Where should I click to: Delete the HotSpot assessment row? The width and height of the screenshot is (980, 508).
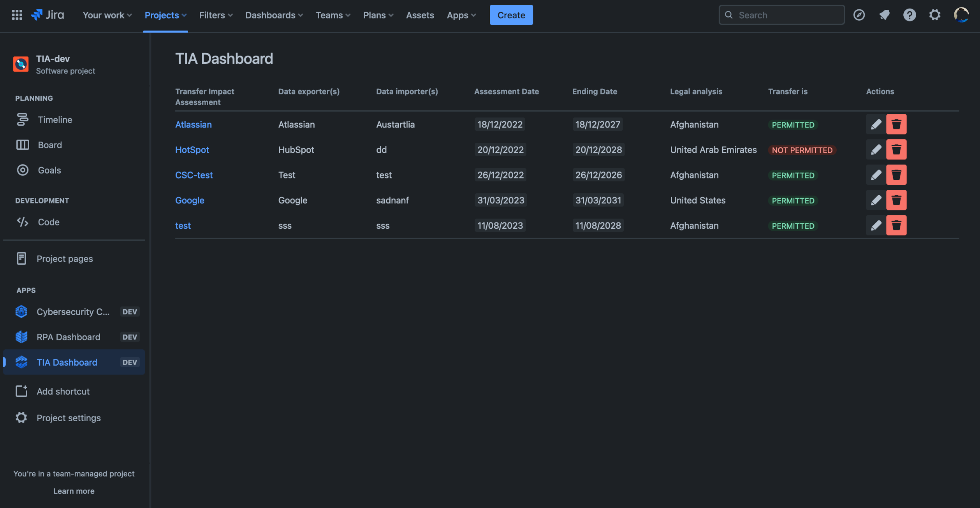click(x=896, y=149)
